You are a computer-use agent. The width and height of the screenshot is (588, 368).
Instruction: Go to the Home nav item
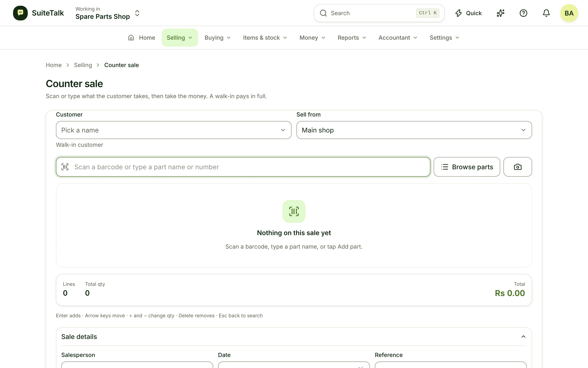[142, 38]
